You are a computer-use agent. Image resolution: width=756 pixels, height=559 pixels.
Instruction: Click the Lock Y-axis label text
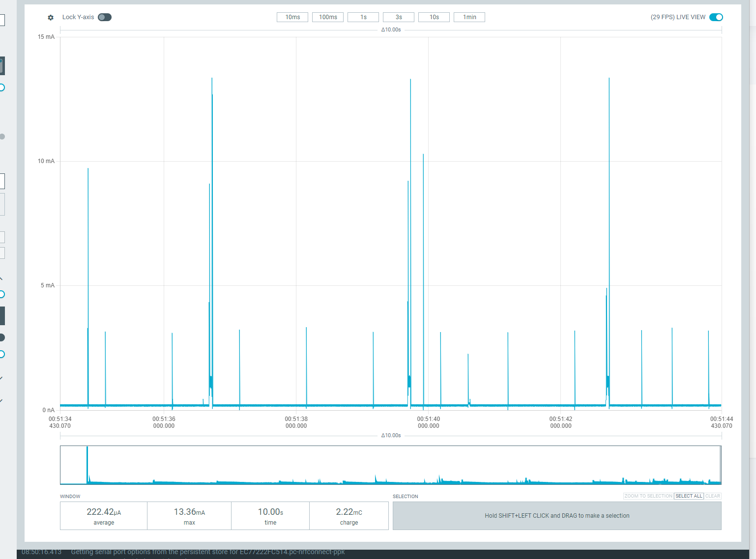click(78, 17)
